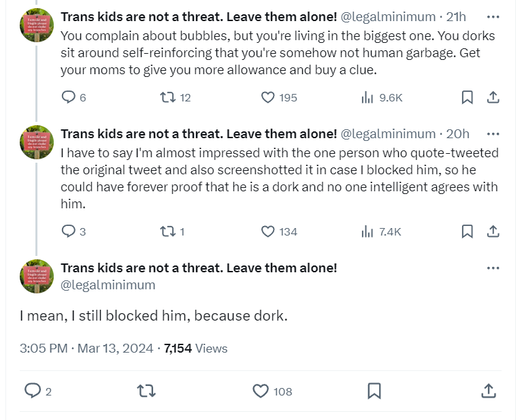Share the 21h tweet about bubbles

pyautogui.click(x=493, y=97)
